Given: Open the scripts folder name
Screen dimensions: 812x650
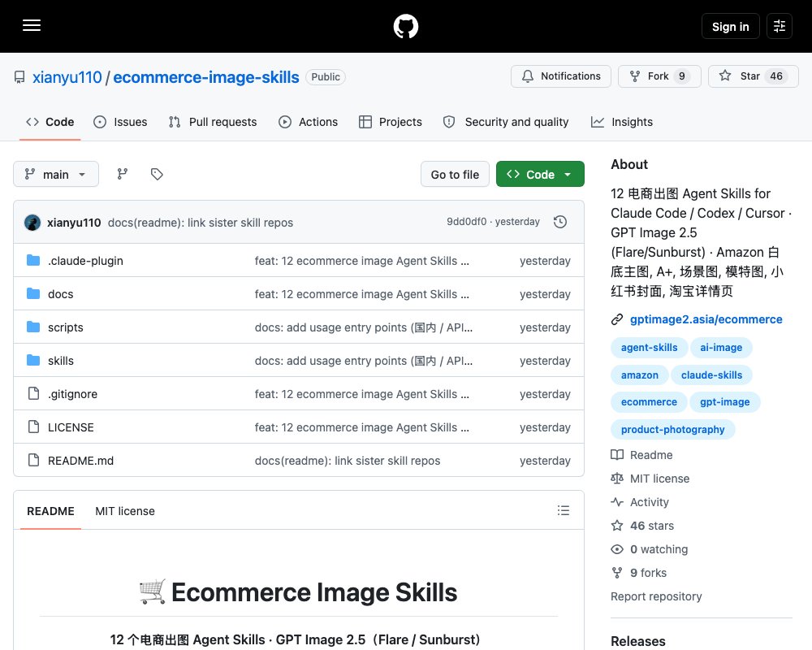Looking at the screenshot, I should (65, 327).
